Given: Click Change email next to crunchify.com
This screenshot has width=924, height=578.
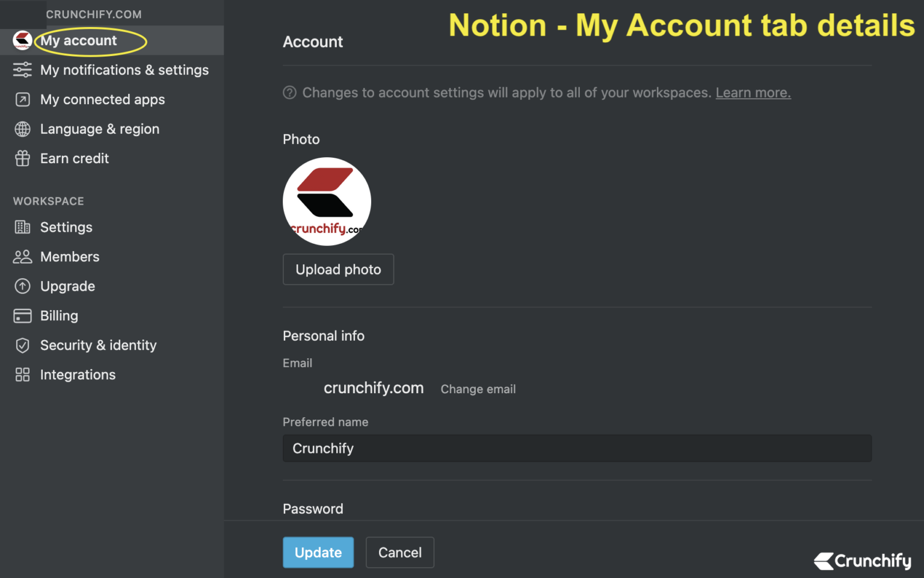Looking at the screenshot, I should [x=478, y=389].
